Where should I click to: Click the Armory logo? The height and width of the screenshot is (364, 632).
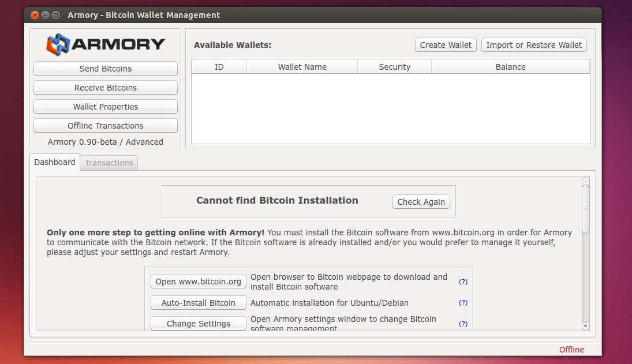[106, 44]
